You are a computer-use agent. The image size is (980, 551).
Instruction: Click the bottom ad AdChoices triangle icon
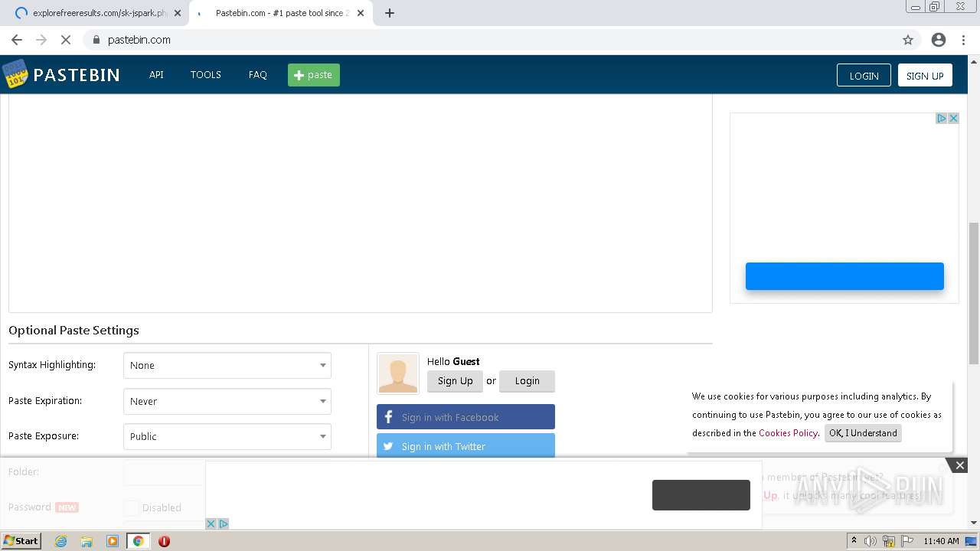[x=223, y=523]
